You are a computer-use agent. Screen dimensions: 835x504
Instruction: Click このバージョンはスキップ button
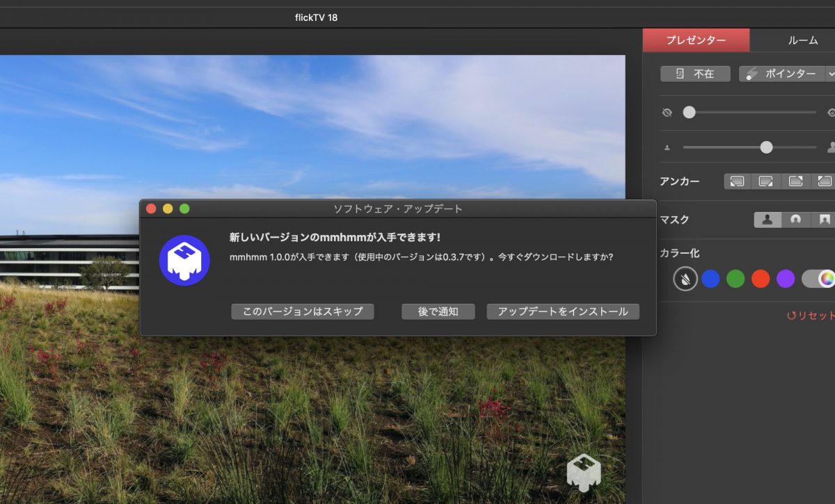[x=303, y=311]
